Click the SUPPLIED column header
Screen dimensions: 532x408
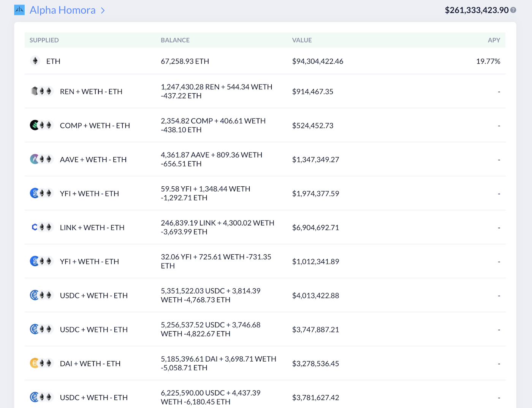click(44, 40)
